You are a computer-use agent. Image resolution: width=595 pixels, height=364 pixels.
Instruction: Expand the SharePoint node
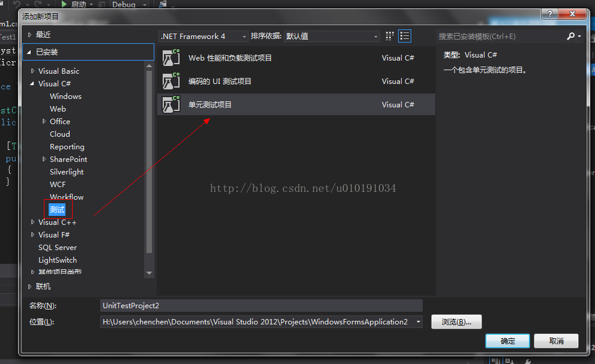coord(44,160)
